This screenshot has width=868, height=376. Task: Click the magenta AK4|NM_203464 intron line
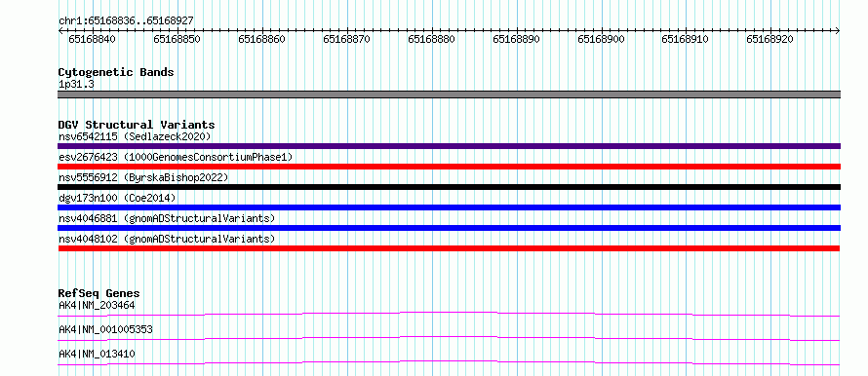(x=449, y=314)
